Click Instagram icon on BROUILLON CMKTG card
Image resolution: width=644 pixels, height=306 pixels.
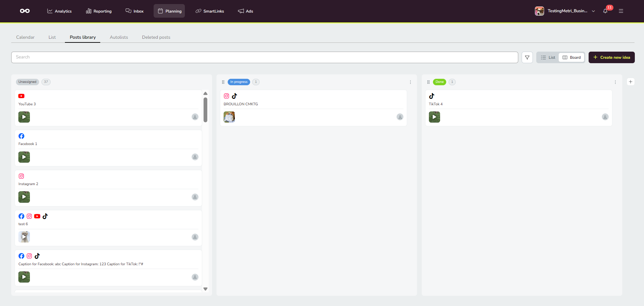(x=226, y=96)
